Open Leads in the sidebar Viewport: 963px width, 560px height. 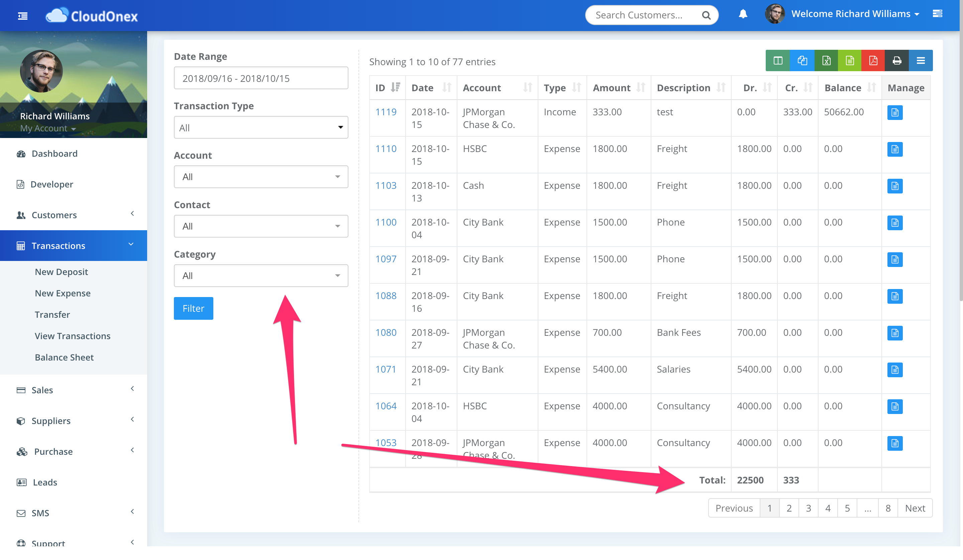click(x=73, y=482)
